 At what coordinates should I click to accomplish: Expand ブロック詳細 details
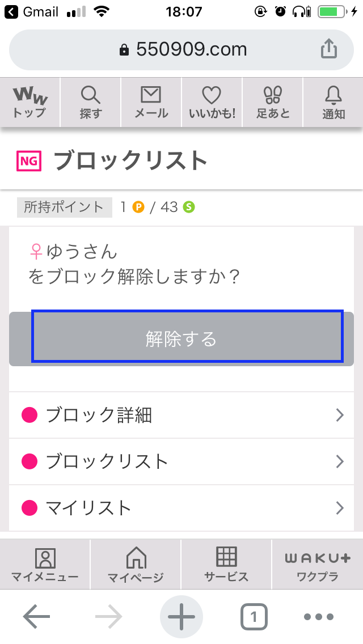click(181, 415)
